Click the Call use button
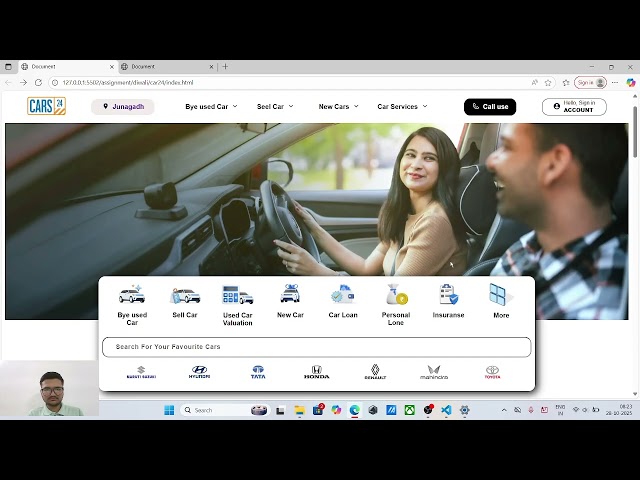 [x=490, y=107]
